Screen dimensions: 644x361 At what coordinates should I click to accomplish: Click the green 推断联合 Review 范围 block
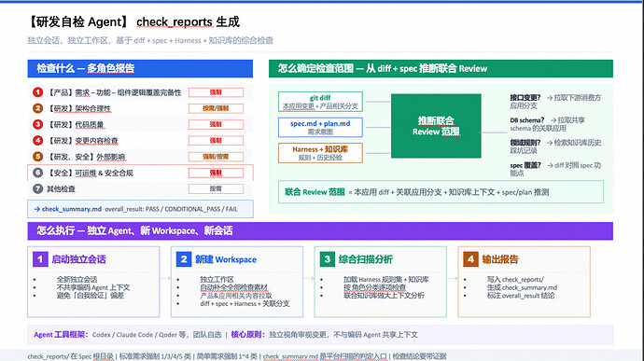(436, 126)
